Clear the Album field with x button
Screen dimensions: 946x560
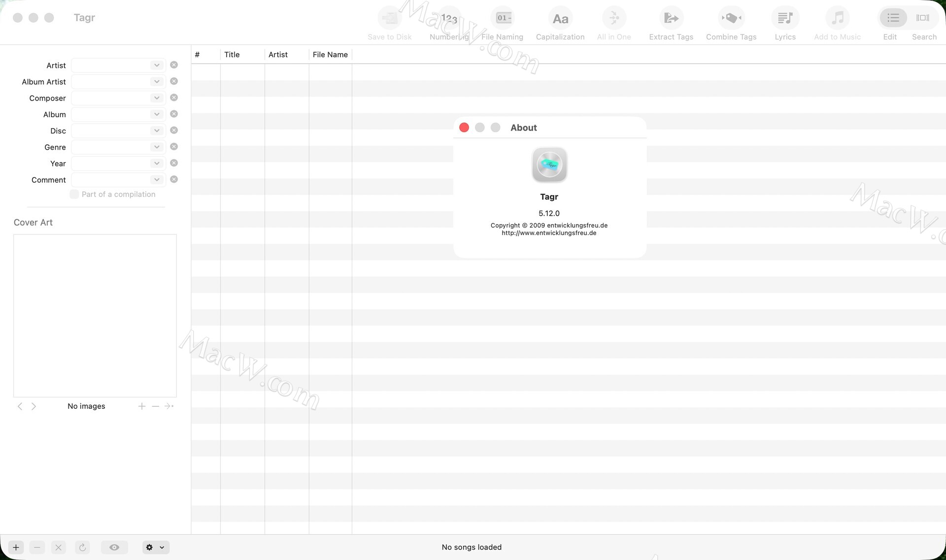click(x=174, y=114)
